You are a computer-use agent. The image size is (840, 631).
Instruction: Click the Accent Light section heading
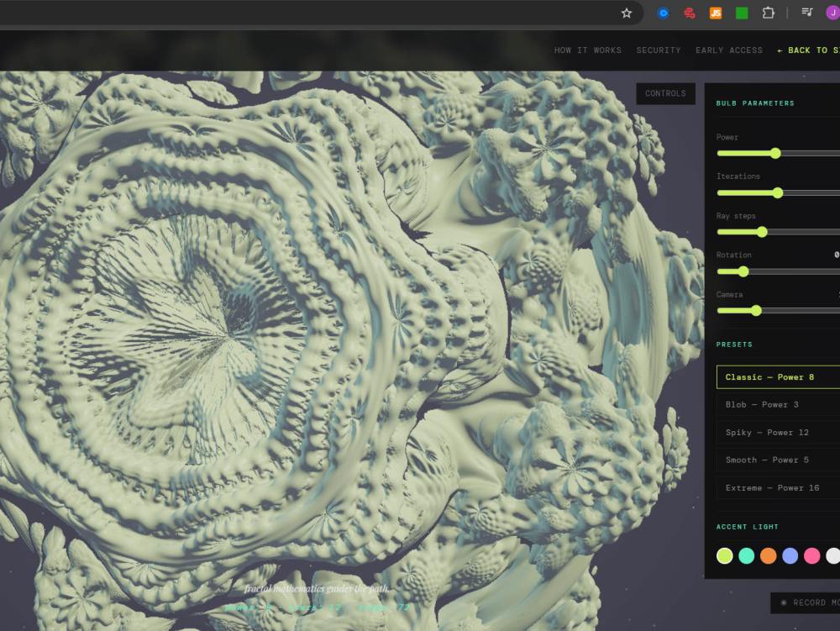coord(747,527)
